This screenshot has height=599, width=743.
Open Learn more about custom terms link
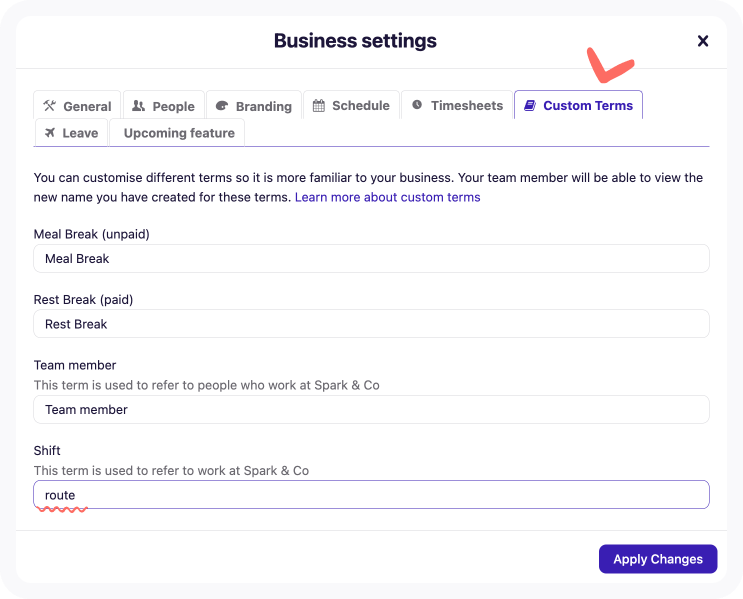click(387, 197)
